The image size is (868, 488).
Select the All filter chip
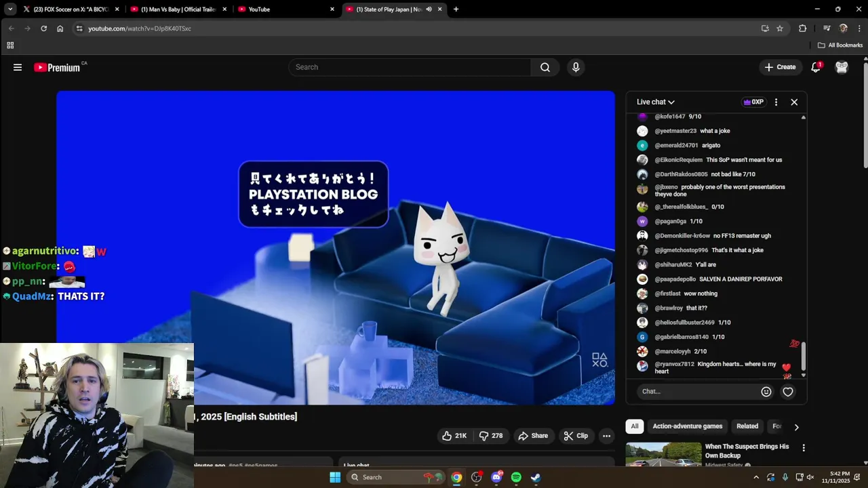pos(635,426)
